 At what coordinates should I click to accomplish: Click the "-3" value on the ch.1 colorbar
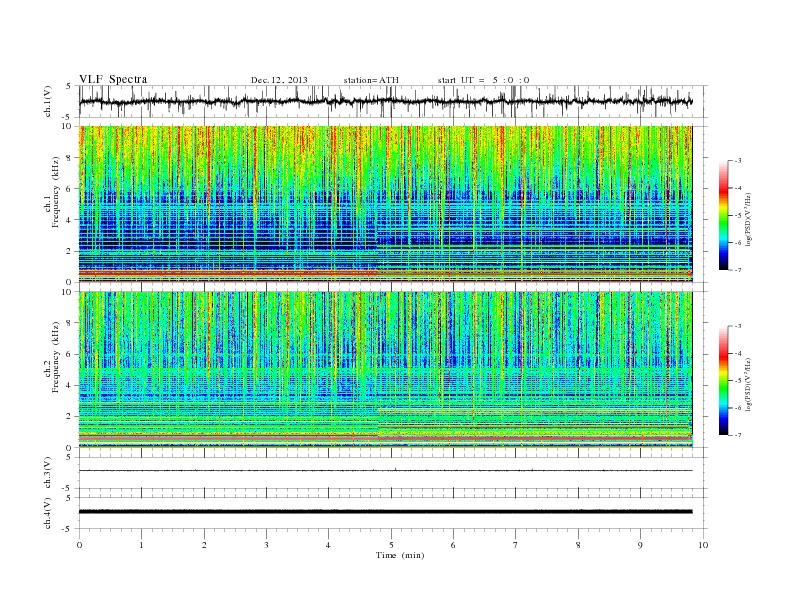[738, 161]
